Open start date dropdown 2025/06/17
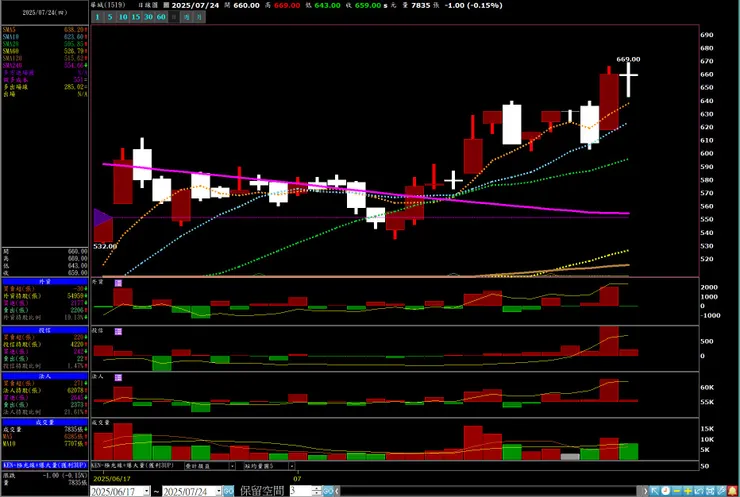The image size is (740, 497). click(146, 491)
